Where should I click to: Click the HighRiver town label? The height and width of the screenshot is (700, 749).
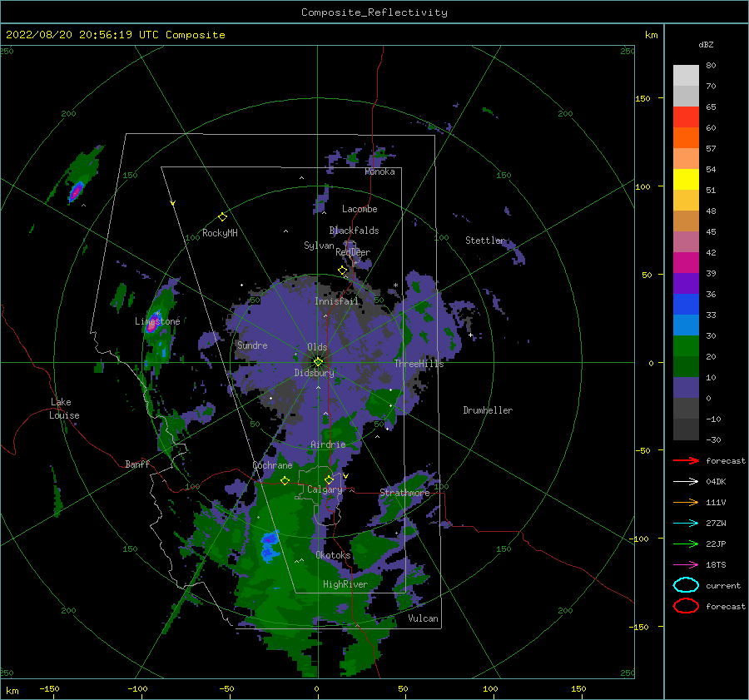click(345, 584)
